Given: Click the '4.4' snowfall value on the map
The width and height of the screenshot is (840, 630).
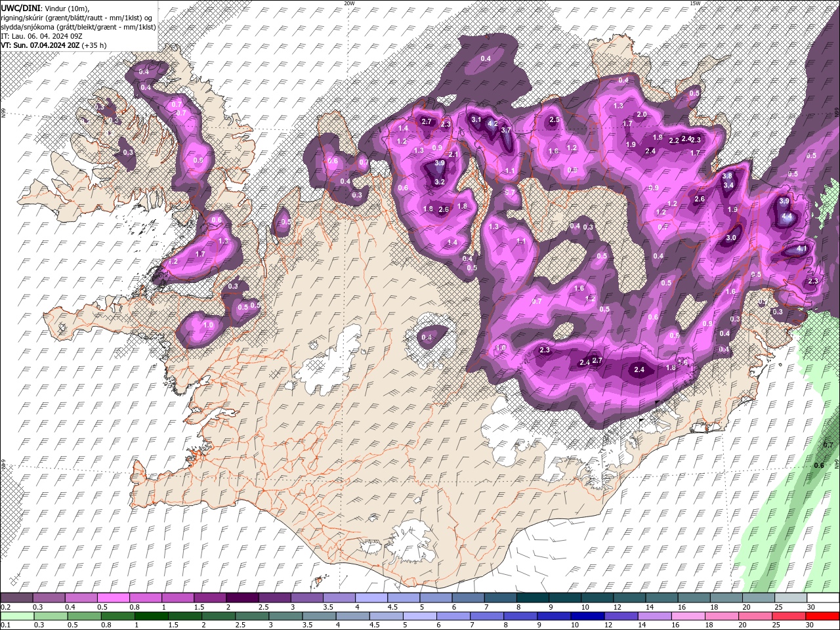Looking at the screenshot, I should pyautogui.click(x=786, y=215).
